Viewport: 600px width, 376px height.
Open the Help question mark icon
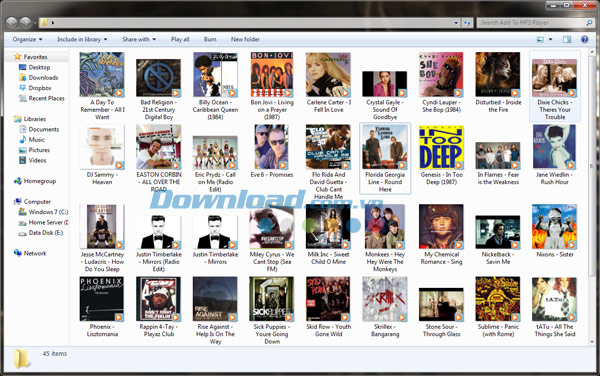click(585, 39)
